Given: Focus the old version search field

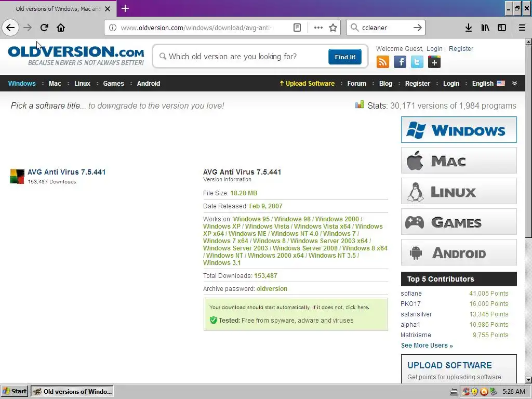Looking at the screenshot, I should [x=243, y=56].
